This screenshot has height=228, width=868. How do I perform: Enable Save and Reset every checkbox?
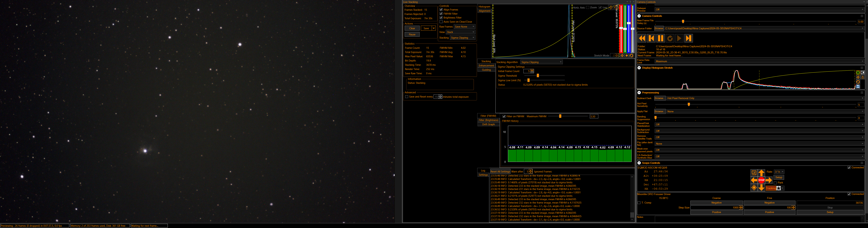pyautogui.click(x=407, y=97)
